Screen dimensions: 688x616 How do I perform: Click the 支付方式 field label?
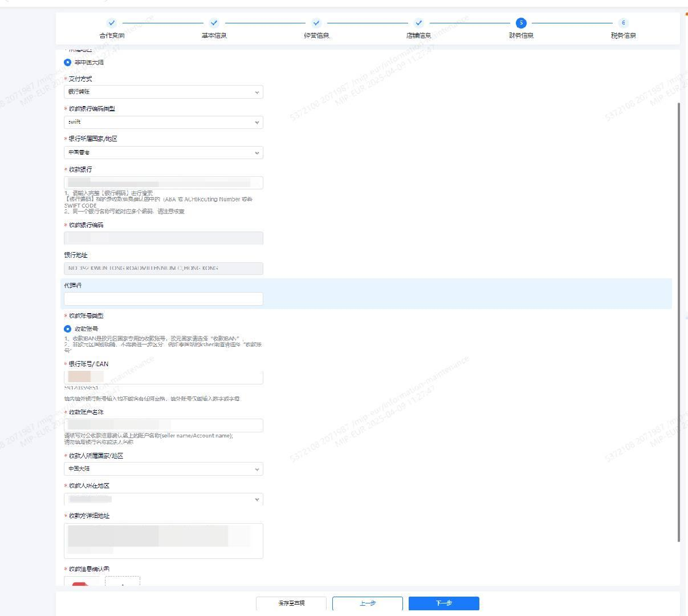tap(80, 79)
